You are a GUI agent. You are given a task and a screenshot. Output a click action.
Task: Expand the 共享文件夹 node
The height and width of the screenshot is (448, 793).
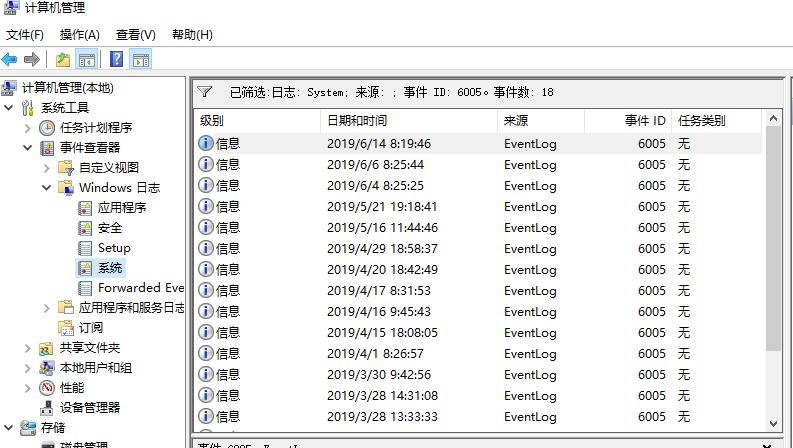coord(28,348)
